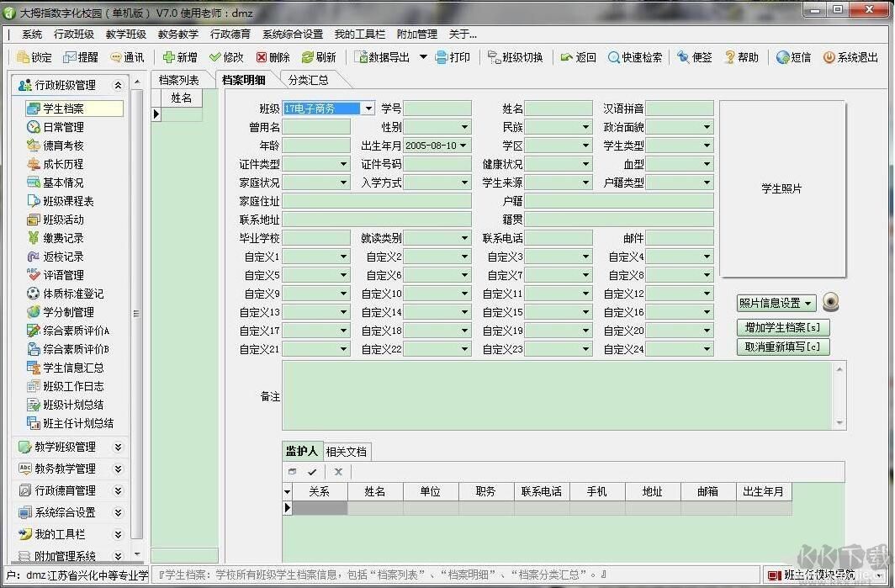Viewport: 895px width, 588px height.
Task: Click the 家庭住址 input field
Action: point(377,201)
